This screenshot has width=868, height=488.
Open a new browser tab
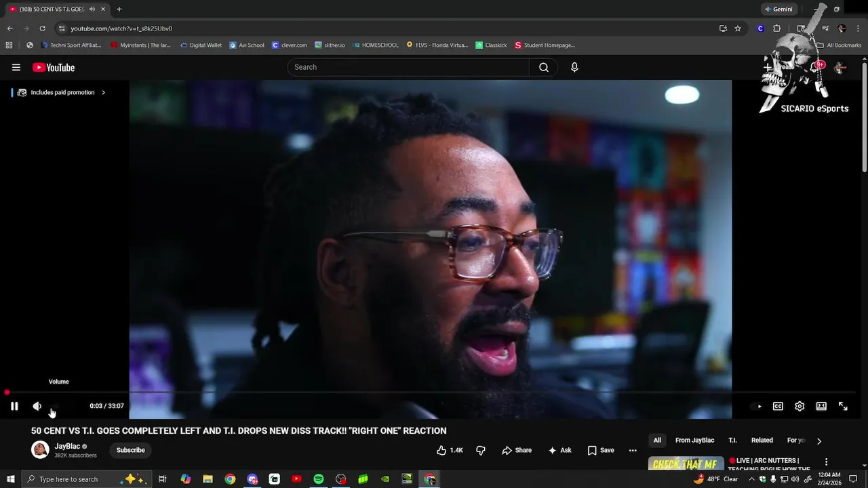tap(119, 9)
